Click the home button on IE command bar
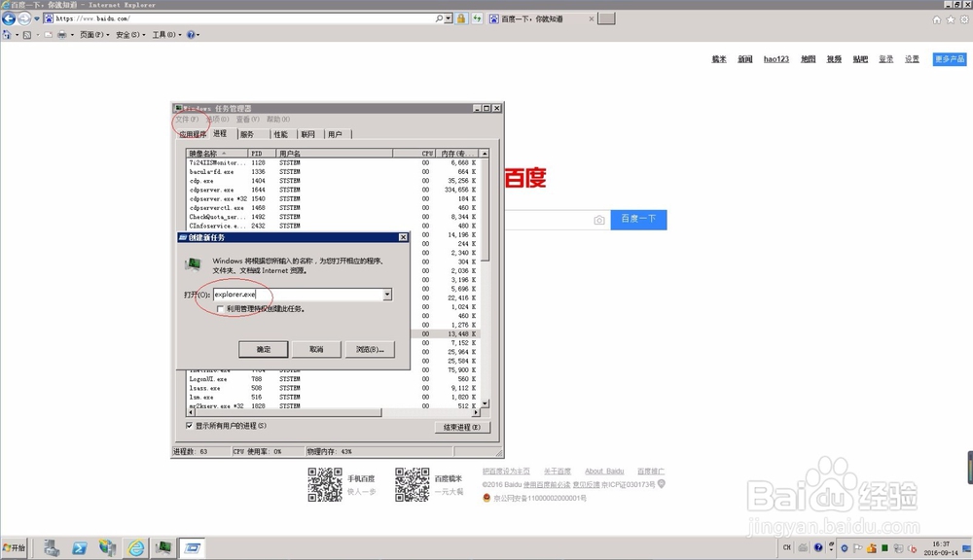Image resolution: width=973 pixels, height=560 pixels. 7,35
